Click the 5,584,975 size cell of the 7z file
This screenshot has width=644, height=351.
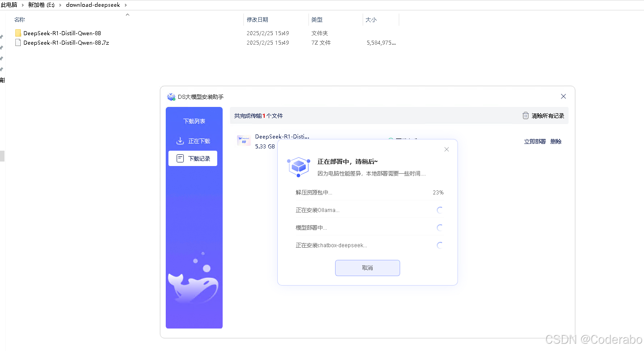click(x=382, y=43)
